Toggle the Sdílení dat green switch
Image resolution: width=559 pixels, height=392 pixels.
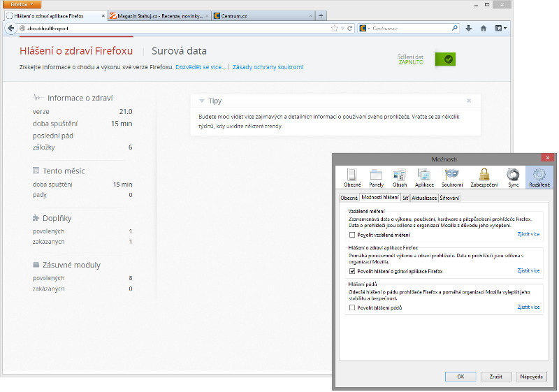(445, 59)
